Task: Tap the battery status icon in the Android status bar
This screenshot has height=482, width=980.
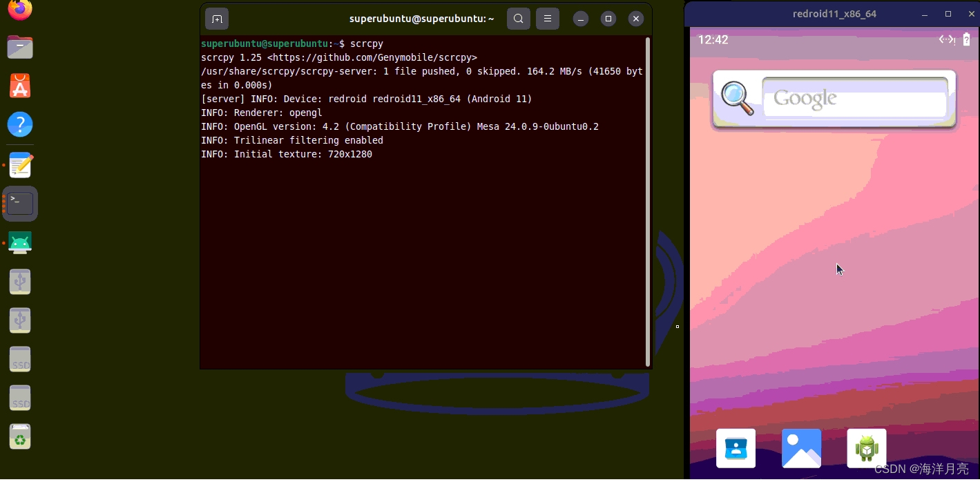Action: [x=966, y=39]
